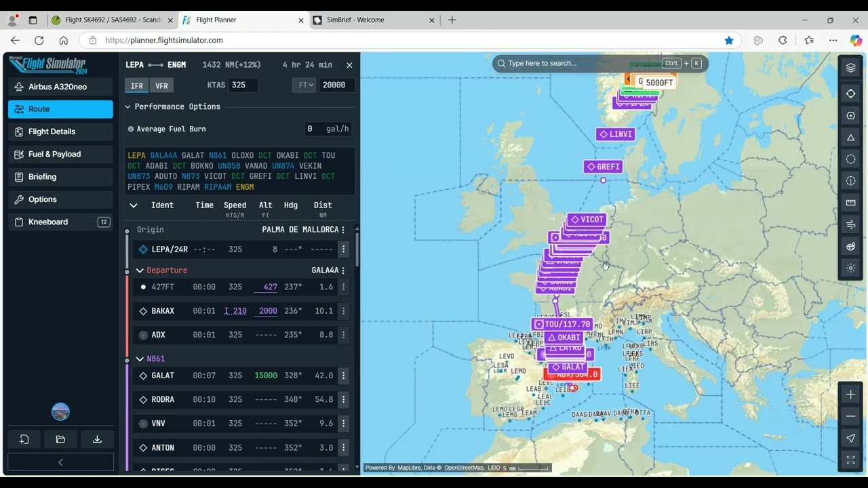Screen dimensions: 868x488
Task: Add page to browser favorites star
Action: (729, 41)
